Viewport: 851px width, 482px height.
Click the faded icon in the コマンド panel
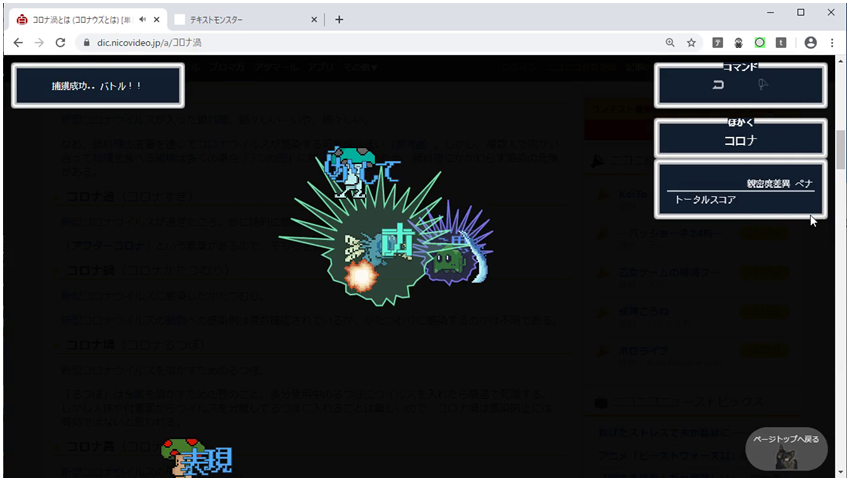click(763, 84)
